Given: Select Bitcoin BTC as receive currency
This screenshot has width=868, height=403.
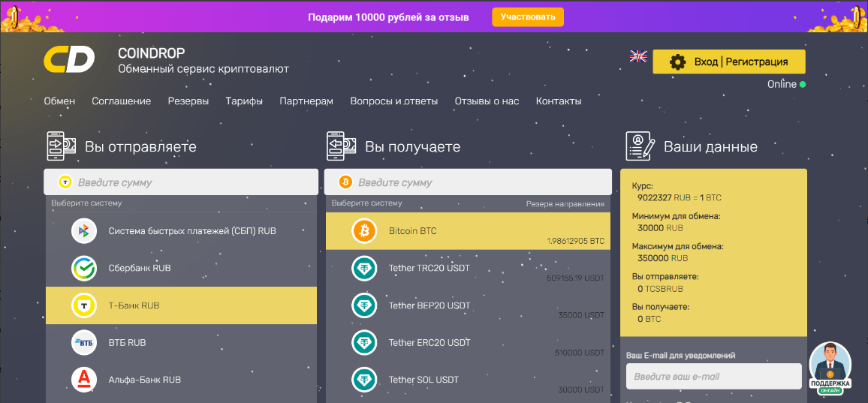Looking at the screenshot, I should [468, 231].
